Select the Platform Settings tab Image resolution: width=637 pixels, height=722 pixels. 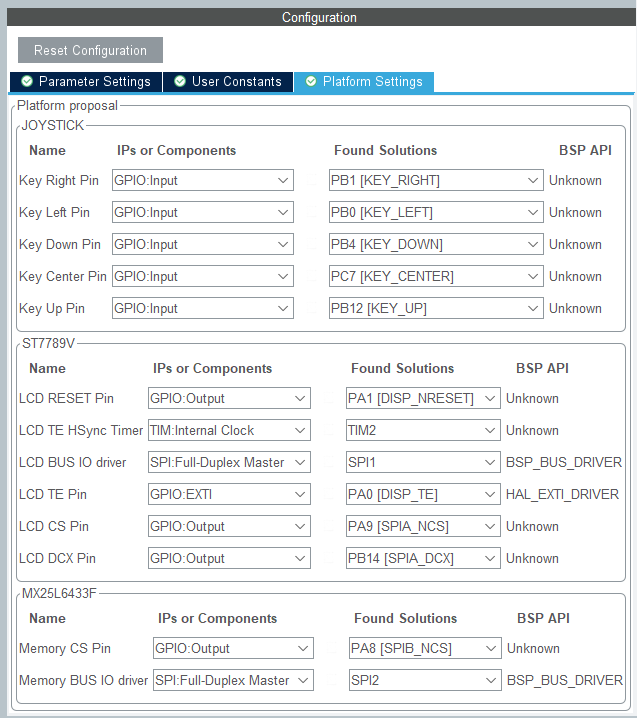tap(364, 82)
